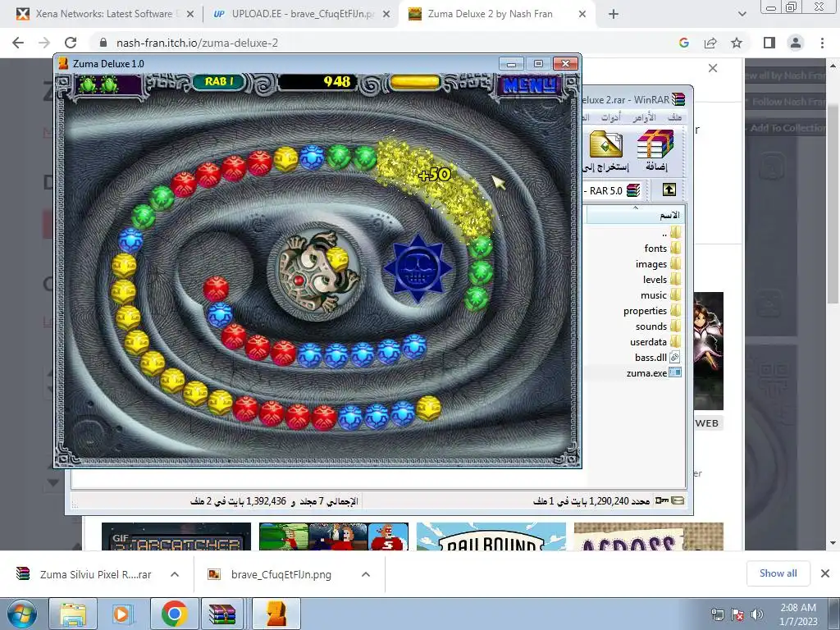Image resolution: width=840 pixels, height=630 pixels.
Task: Reload the current page
Action: click(x=71, y=43)
